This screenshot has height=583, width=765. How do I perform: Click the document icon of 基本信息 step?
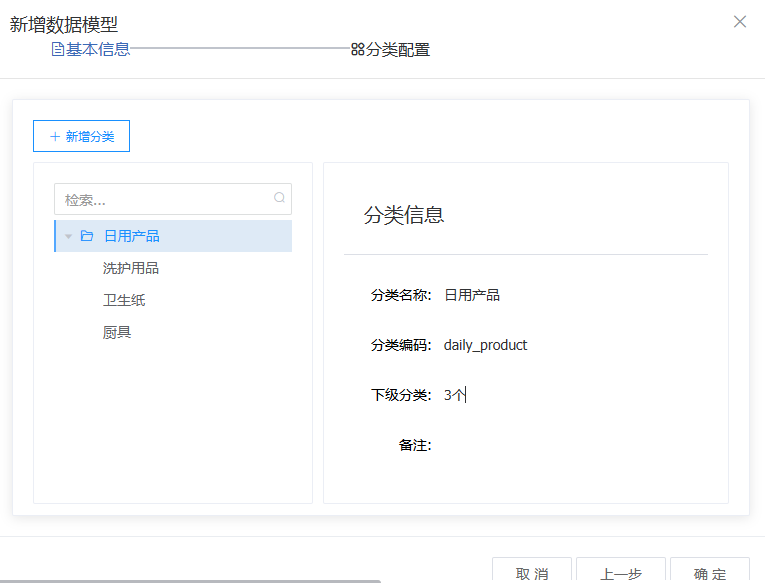[57, 49]
